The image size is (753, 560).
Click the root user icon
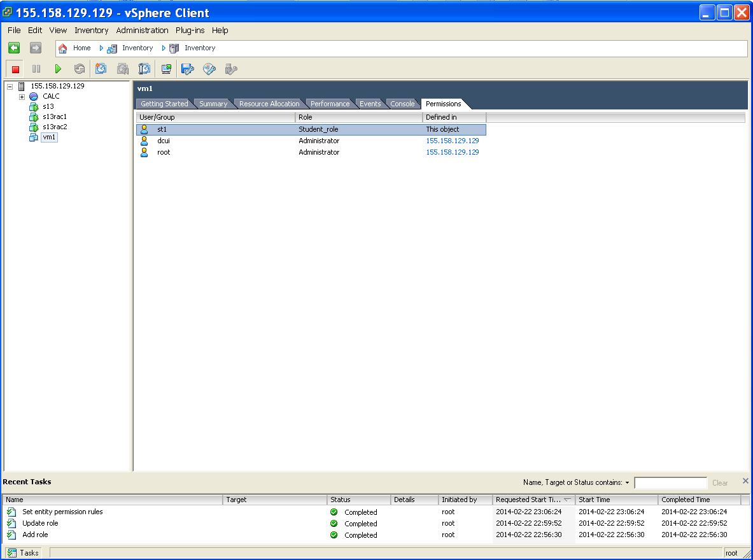coord(144,152)
